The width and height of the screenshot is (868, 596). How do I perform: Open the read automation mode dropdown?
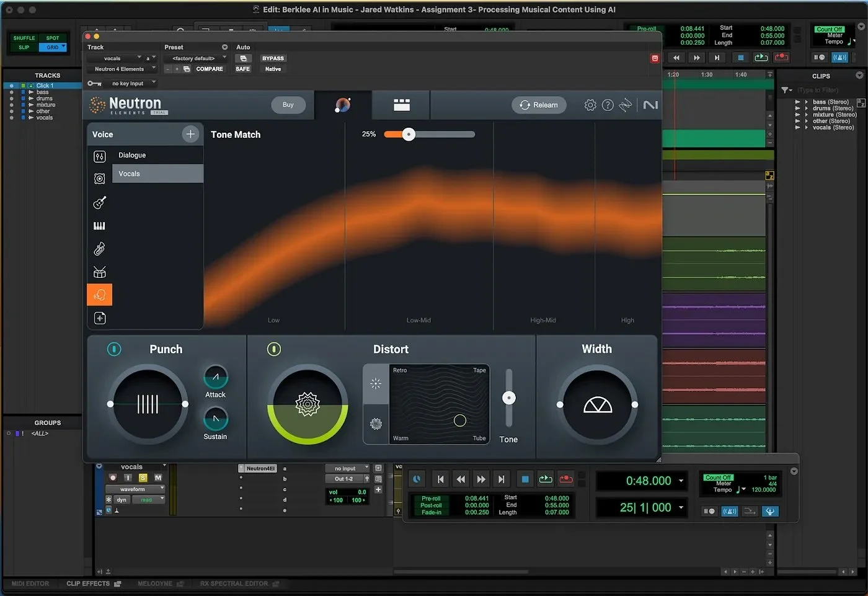click(149, 499)
